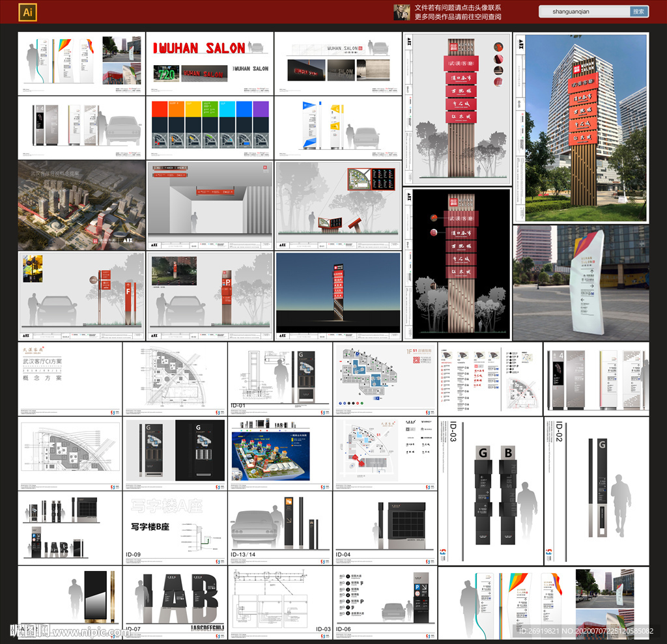Open the photo of white curved plaza sign
The height and width of the screenshot is (644, 667).
click(581, 283)
